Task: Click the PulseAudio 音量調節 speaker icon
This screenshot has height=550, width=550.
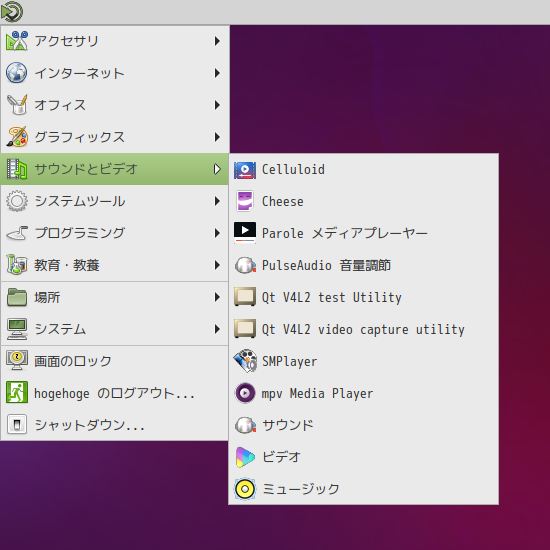Action: [245, 265]
